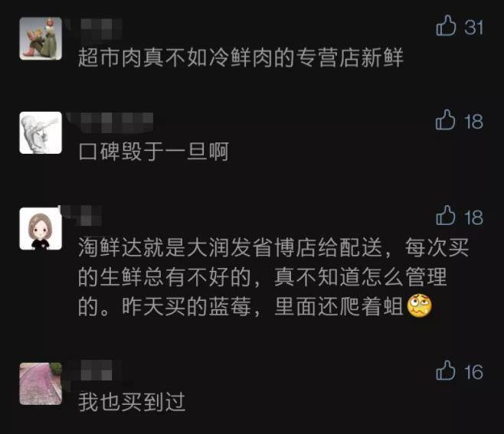Tap thumbs-up icon on the 淘鲜达 comment

tap(446, 215)
